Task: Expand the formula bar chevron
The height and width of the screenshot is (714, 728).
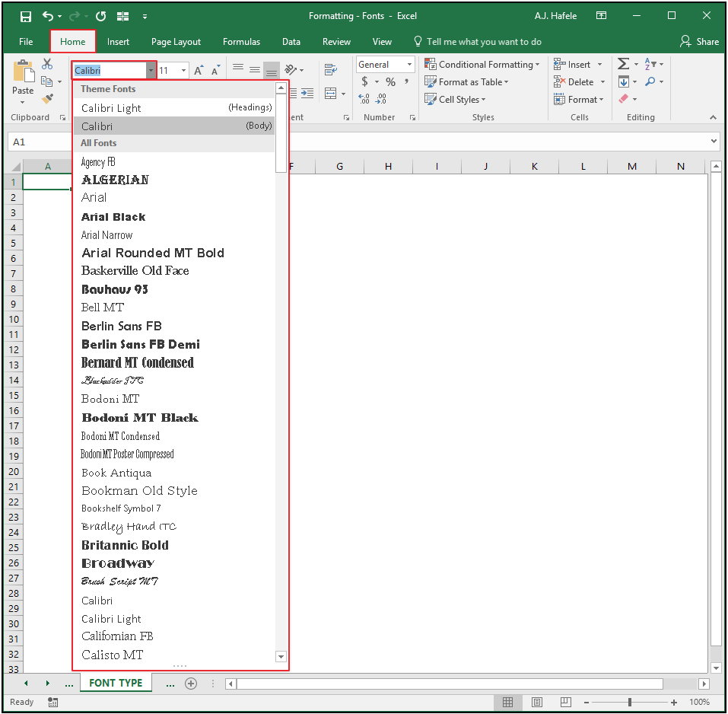Action: click(714, 141)
